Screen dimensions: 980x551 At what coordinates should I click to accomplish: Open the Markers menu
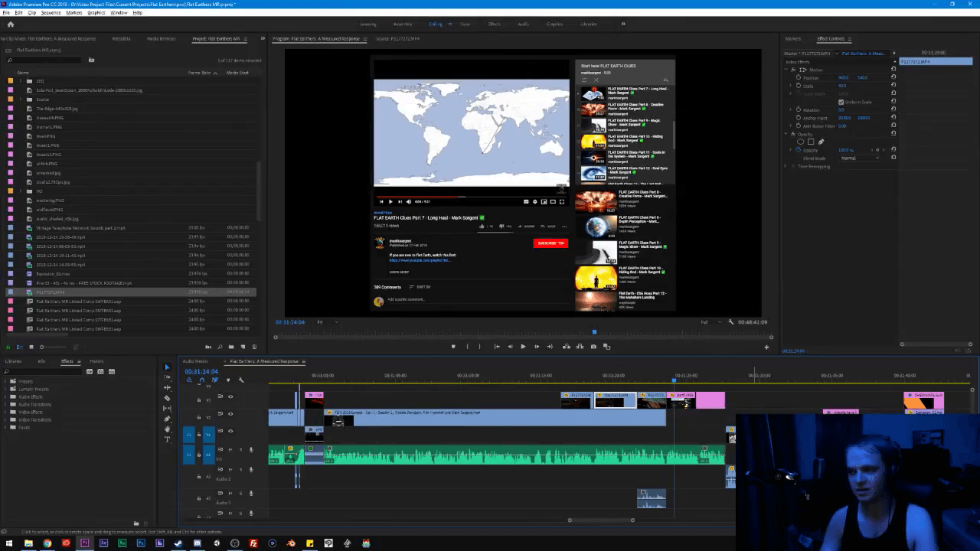(74, 13)
